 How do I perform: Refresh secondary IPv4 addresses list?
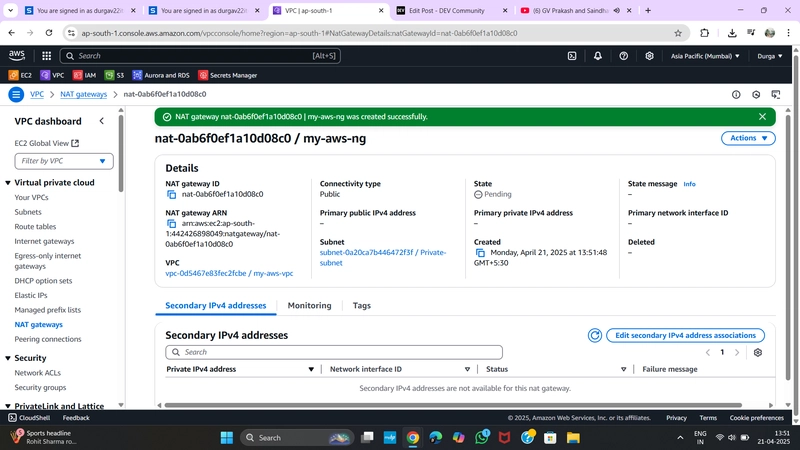click(x=594, y=335)
